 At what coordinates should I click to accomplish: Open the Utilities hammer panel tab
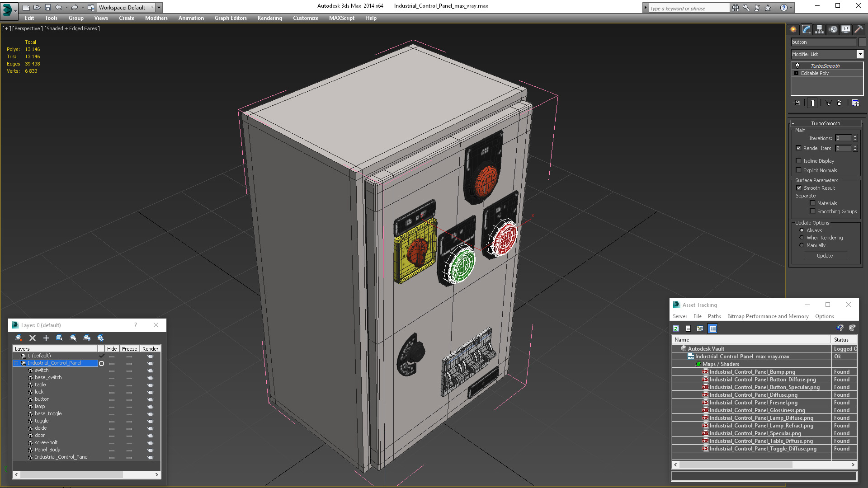coord(859,29)
